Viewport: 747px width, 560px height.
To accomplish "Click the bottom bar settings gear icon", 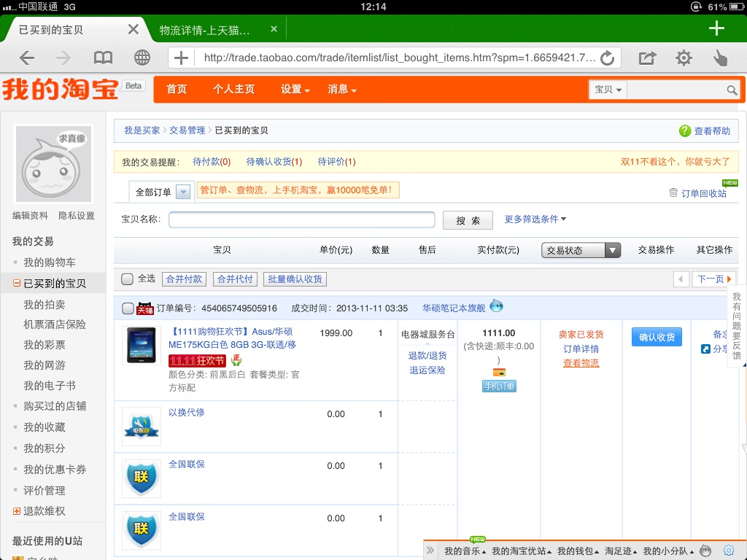I will (728, 551).
